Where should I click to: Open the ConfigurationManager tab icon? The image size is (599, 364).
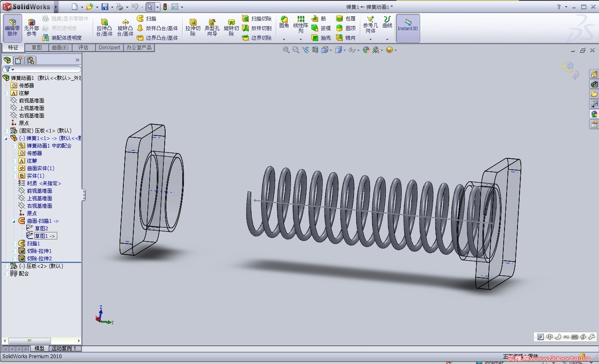pyautogui.click(x=31, y=60)
